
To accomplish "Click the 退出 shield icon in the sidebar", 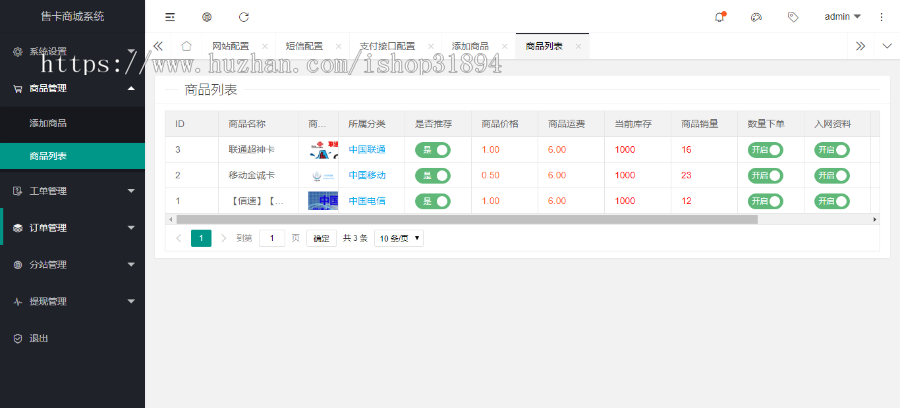I will pos(18,339).
